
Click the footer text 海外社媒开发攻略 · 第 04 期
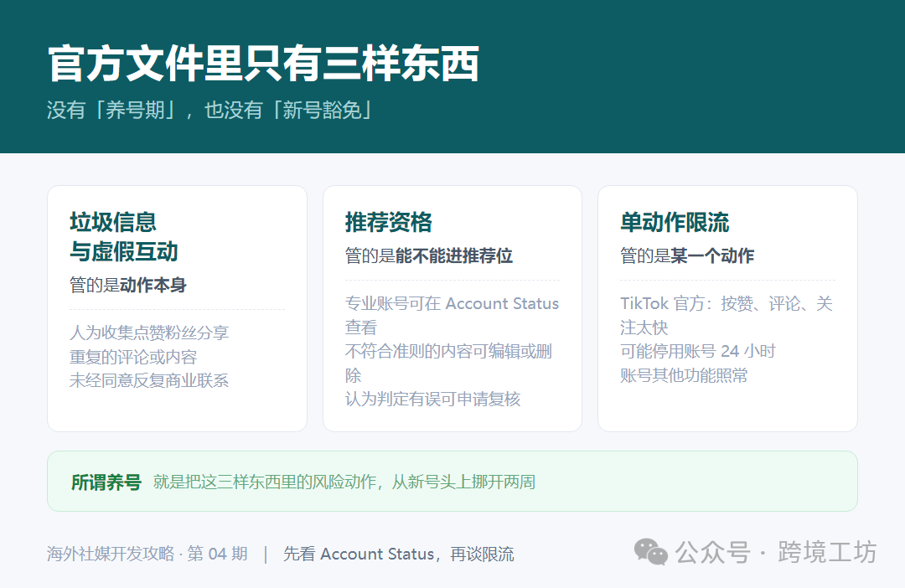click(x=147, y=554)
